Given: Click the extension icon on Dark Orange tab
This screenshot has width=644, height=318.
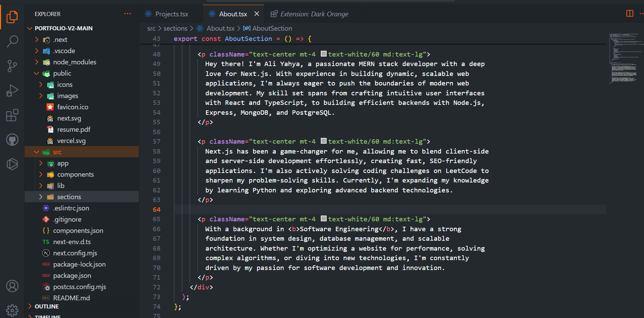Looking at the screenshot, I should (274, 14).
